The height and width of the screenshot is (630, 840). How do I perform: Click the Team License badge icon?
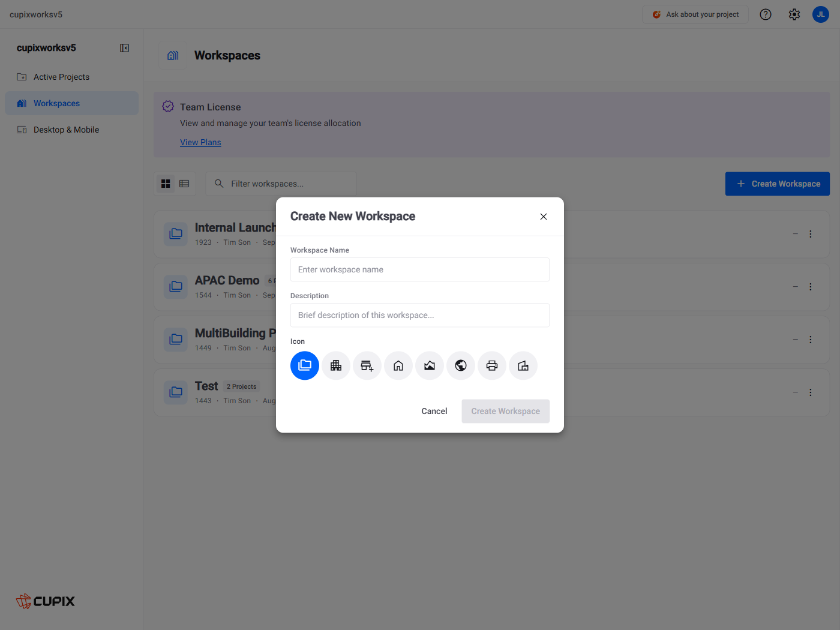(168, 107)
